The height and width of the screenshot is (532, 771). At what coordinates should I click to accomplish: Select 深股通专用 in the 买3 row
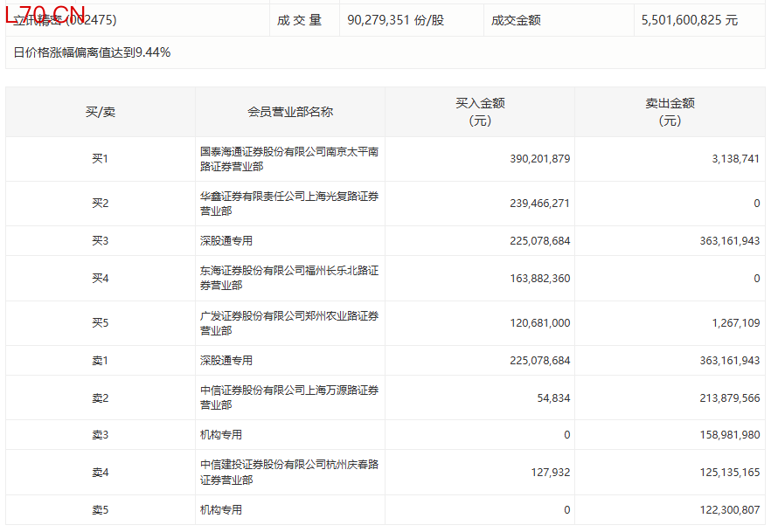click(226, 241)
